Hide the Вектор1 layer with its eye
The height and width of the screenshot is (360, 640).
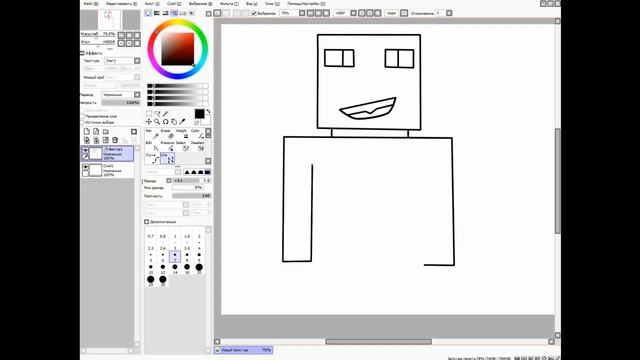coord(85,150)
